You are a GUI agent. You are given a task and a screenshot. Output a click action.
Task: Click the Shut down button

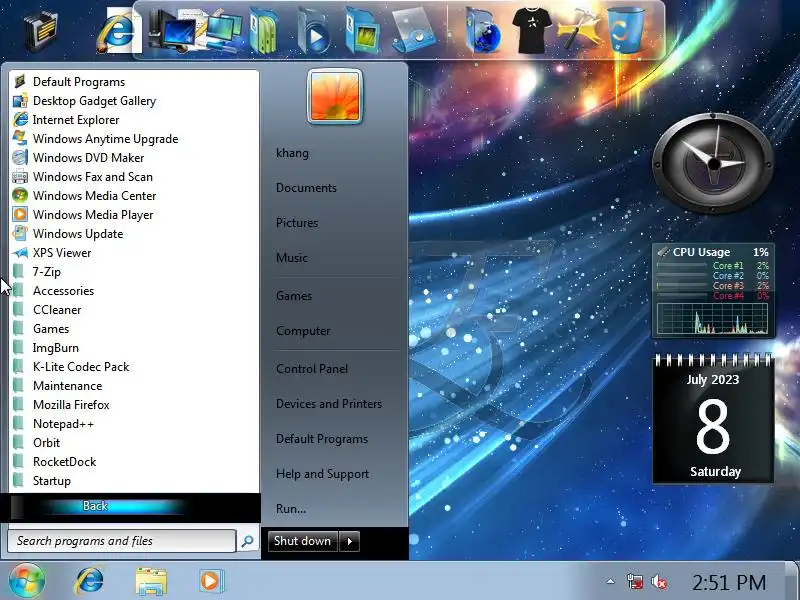(x=303, y=541)
